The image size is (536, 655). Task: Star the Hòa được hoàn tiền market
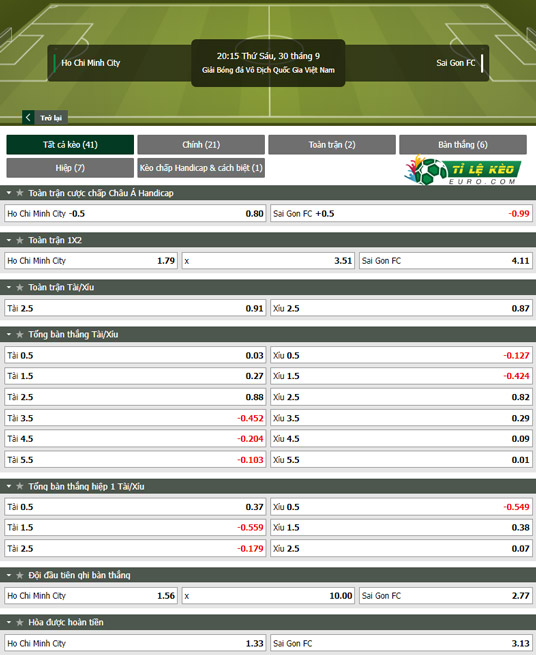(x=20, y=622)
